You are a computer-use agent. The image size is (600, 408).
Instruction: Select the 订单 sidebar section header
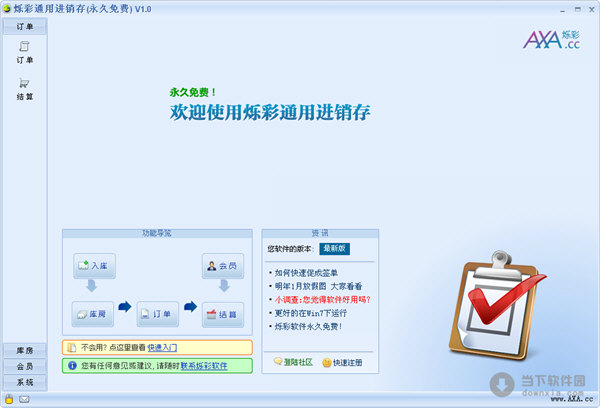25,26
